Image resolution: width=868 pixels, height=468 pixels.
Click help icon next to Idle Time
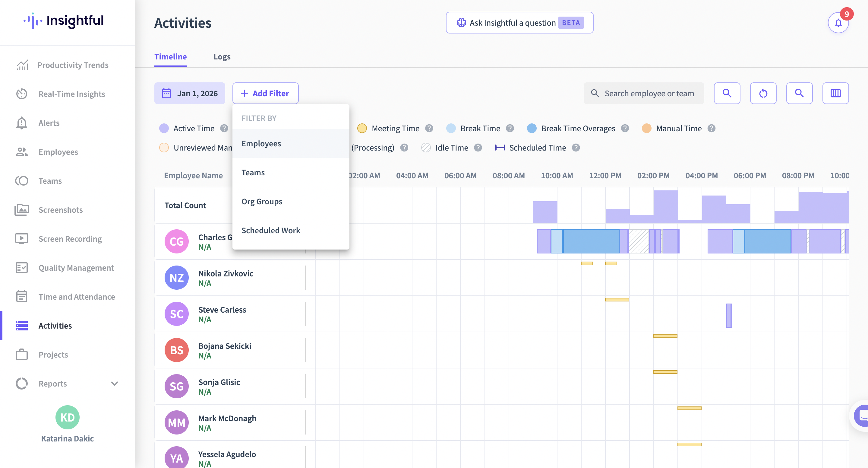(x=478, y=148)
